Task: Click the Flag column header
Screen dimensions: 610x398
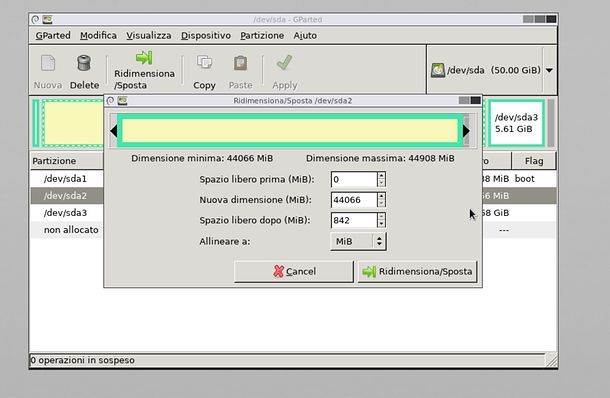Action: click(534, 161)
